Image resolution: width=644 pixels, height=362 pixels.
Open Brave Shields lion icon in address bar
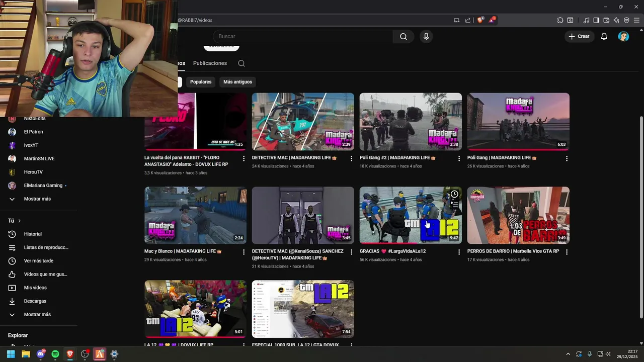(x=480, y=20)
